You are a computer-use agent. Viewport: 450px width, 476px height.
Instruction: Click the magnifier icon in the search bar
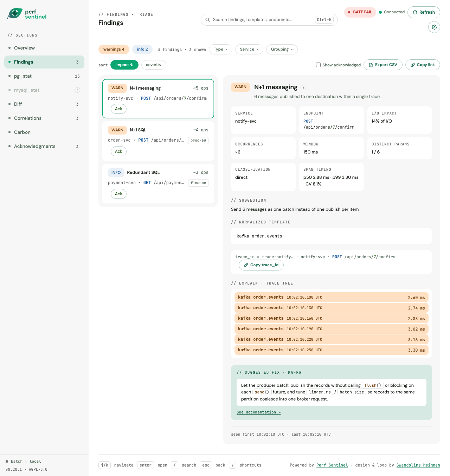tap(207, 20)
